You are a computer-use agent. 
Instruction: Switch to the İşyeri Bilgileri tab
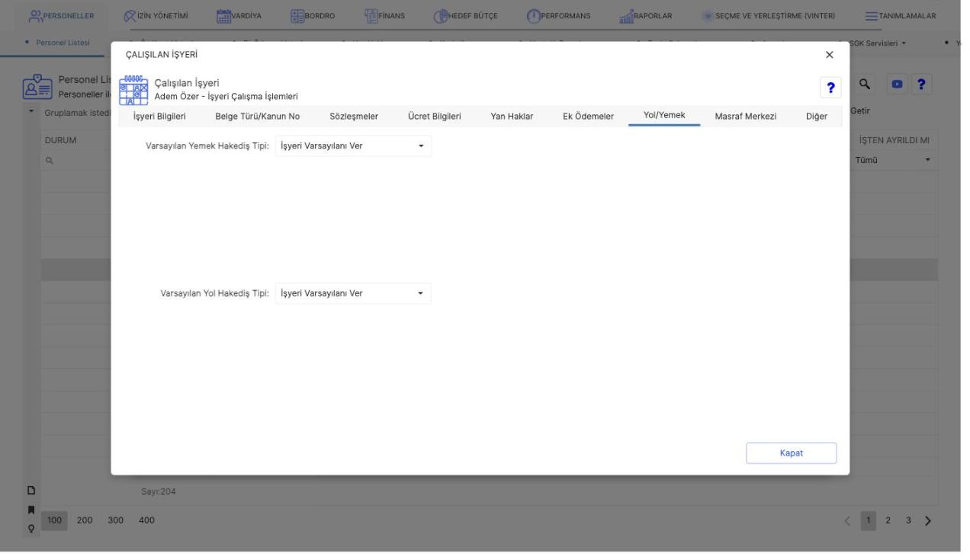click(159, 116)
